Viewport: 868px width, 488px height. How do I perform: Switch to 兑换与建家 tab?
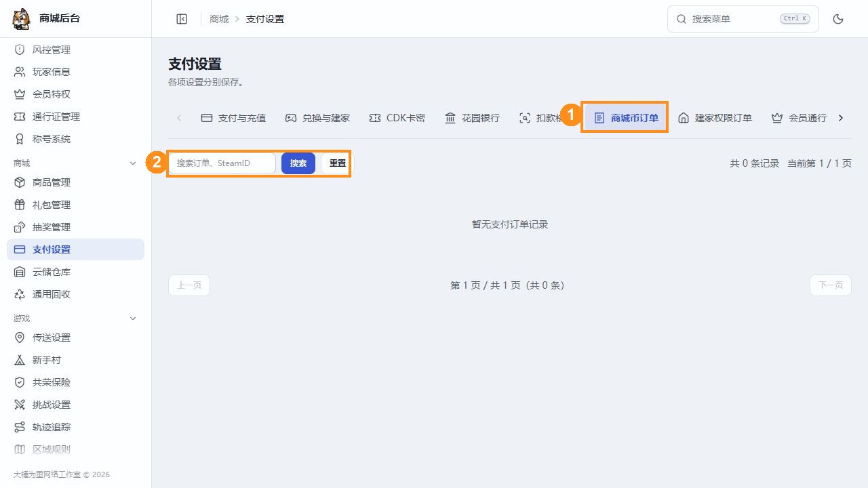point(317,118)
